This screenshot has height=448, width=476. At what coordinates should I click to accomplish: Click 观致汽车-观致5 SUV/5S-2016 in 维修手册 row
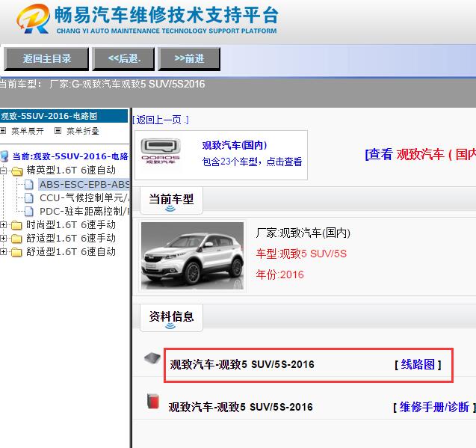[241, 407]
